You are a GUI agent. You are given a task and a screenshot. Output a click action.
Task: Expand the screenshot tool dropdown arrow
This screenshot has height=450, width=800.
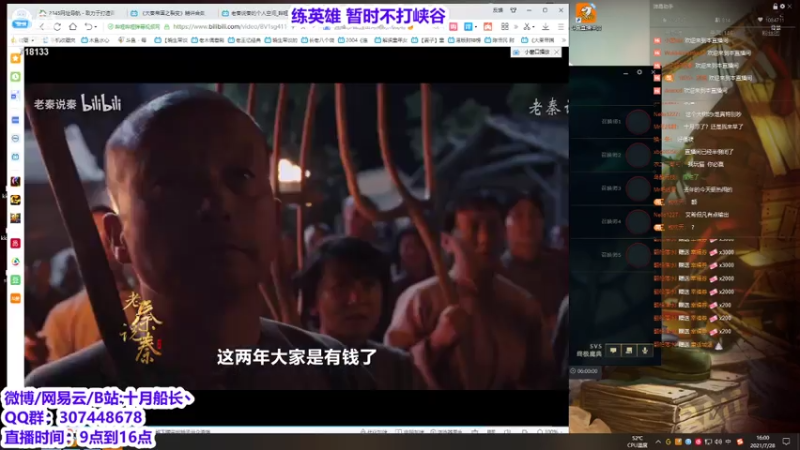(534, 27)
